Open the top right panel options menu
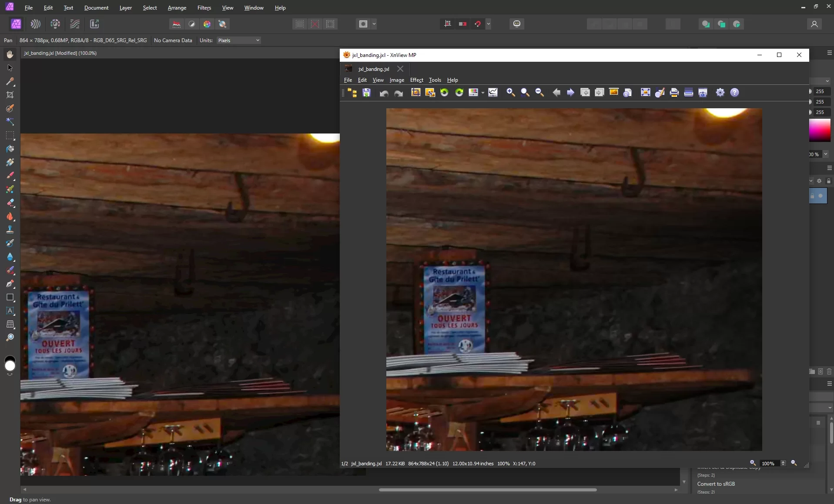The height and width of the screenshot is (504, 834). pos(830,53)
